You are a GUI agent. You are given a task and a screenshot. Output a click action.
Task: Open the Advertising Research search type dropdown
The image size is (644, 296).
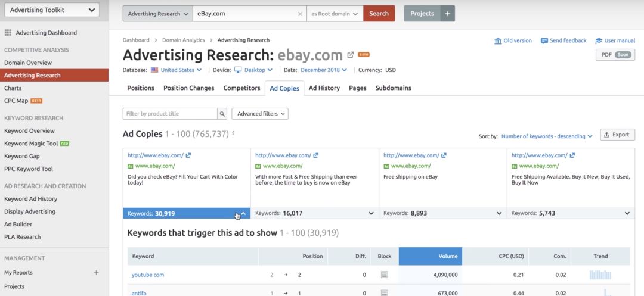pyautogui.click(x=157, y=14)
